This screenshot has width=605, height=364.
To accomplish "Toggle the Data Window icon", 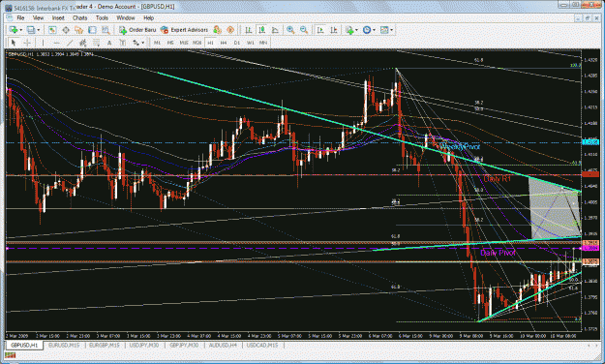I will point(66,30).
